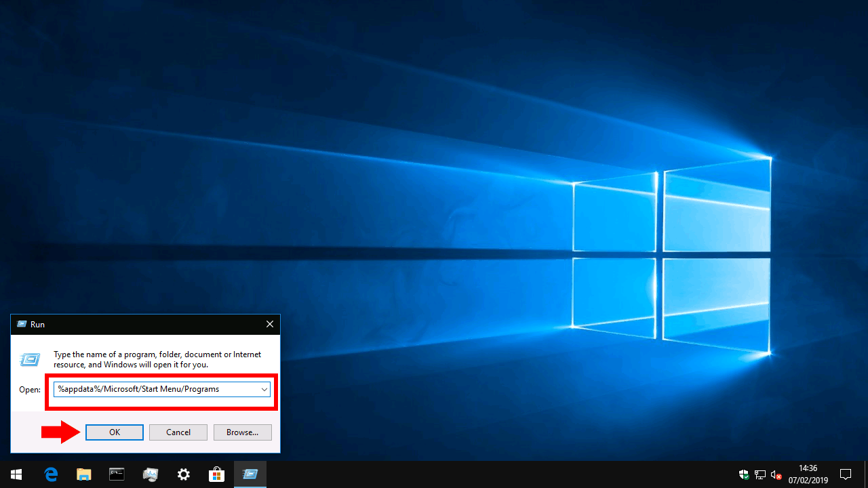Open the Microsoft Store

[x=216, y=474]
